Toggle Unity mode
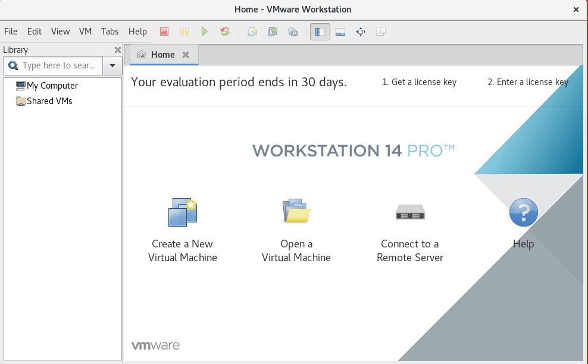The height and width of the screenshot is (364, 588). point(380,32)
